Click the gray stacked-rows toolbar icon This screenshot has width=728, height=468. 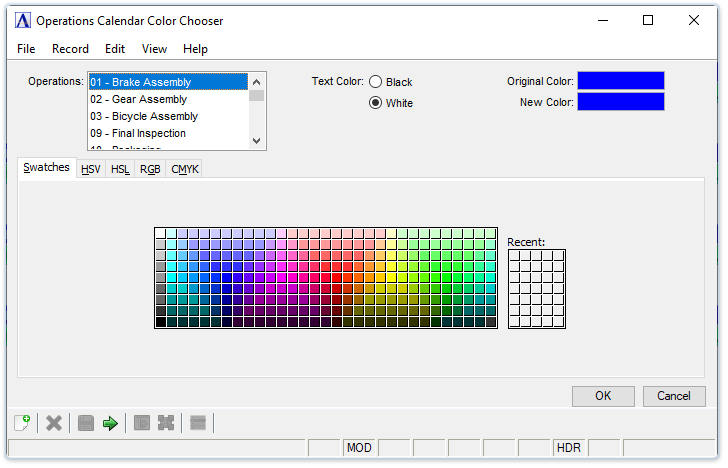pyautogui.click(x=198, y=423)
